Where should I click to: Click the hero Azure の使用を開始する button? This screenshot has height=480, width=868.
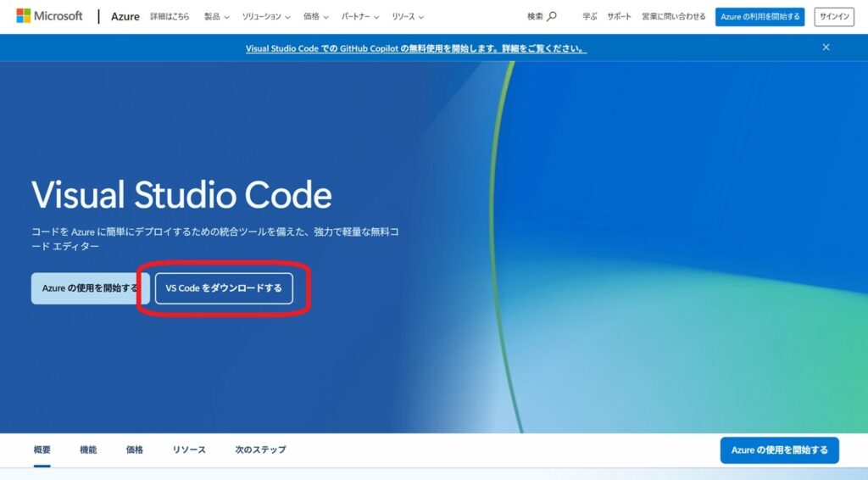tap(90, 288)
